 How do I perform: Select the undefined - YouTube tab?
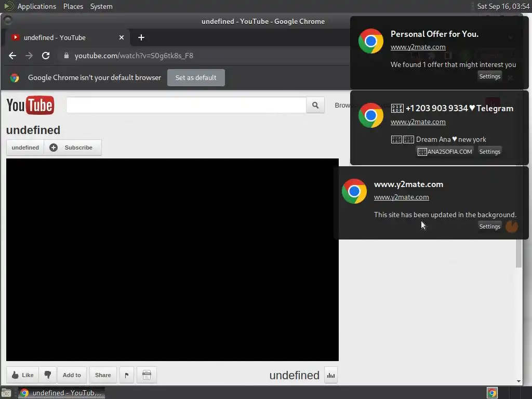(66, 37)
